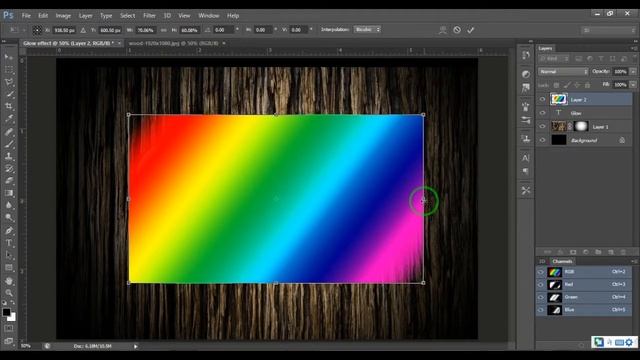Click the reference point locator grid
This screenshot has width=640, height=360.
(x=37, y=30)
